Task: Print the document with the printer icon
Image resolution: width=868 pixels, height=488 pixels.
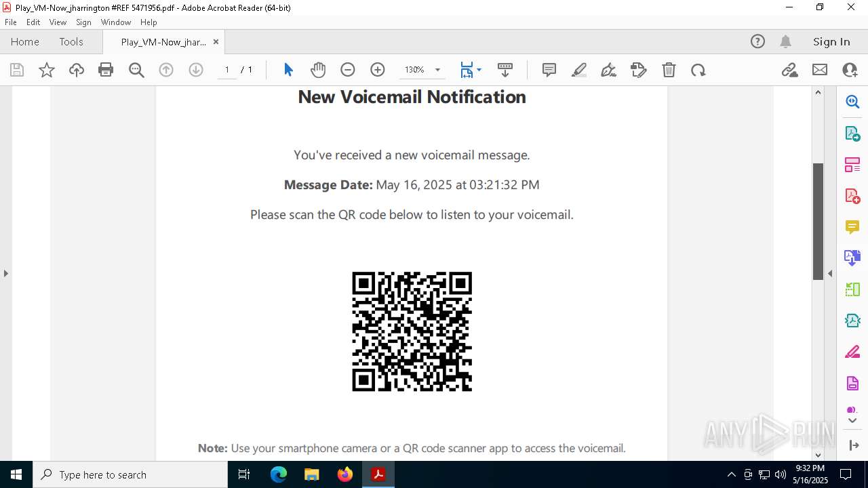Action: coord(106,70)
